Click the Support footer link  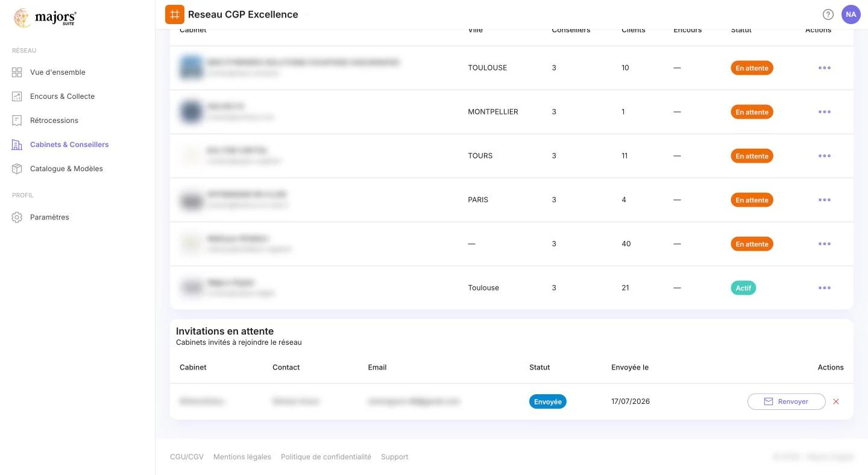pos(395,457)
